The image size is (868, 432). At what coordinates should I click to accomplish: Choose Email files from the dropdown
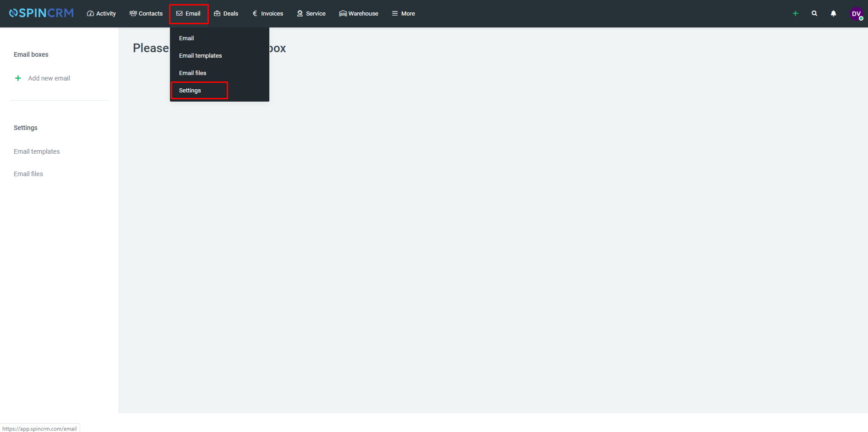pos(193,73)
